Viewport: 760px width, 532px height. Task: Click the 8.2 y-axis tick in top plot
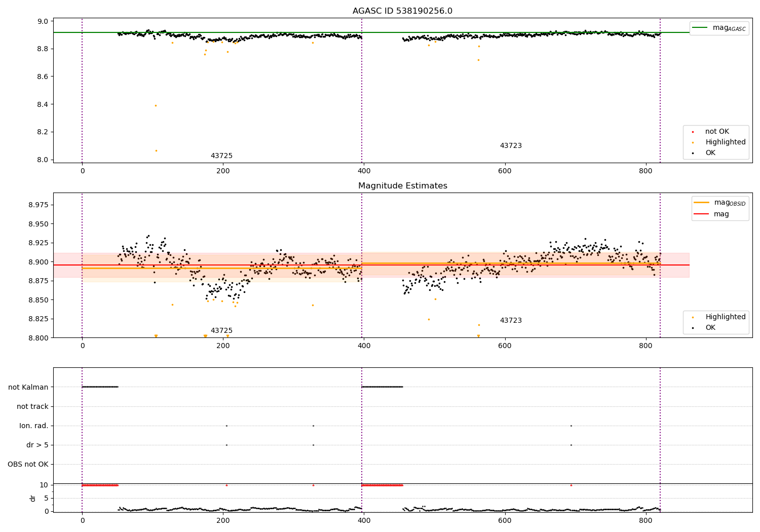point(43,132)
